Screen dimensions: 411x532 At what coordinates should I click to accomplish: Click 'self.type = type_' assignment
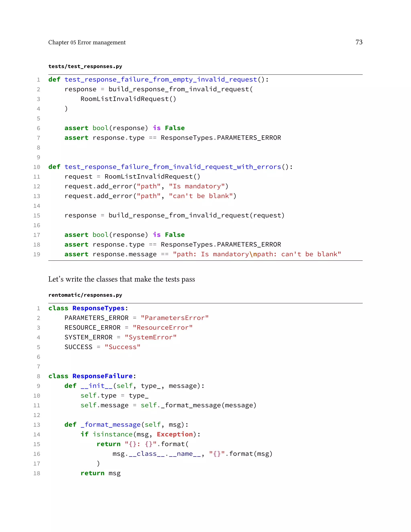114,396
